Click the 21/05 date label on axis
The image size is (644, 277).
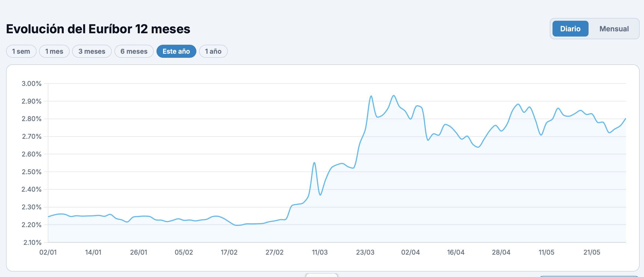point(592,252)
